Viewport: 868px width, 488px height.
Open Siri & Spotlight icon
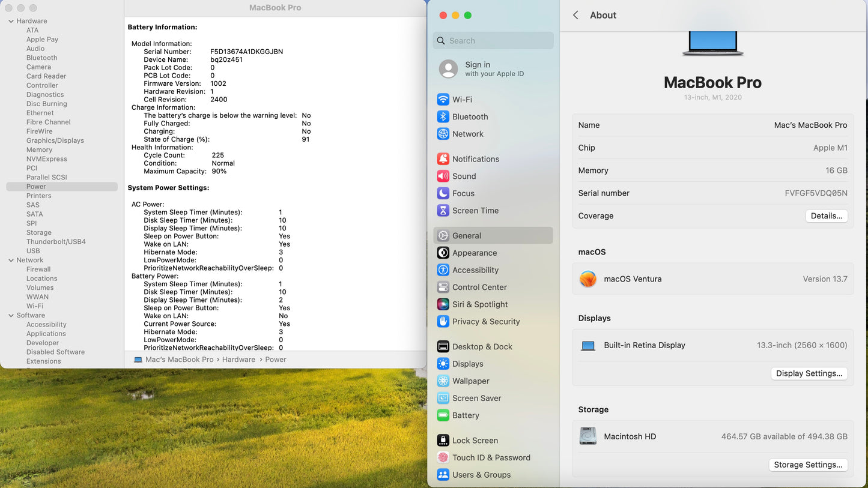point(443,304)
